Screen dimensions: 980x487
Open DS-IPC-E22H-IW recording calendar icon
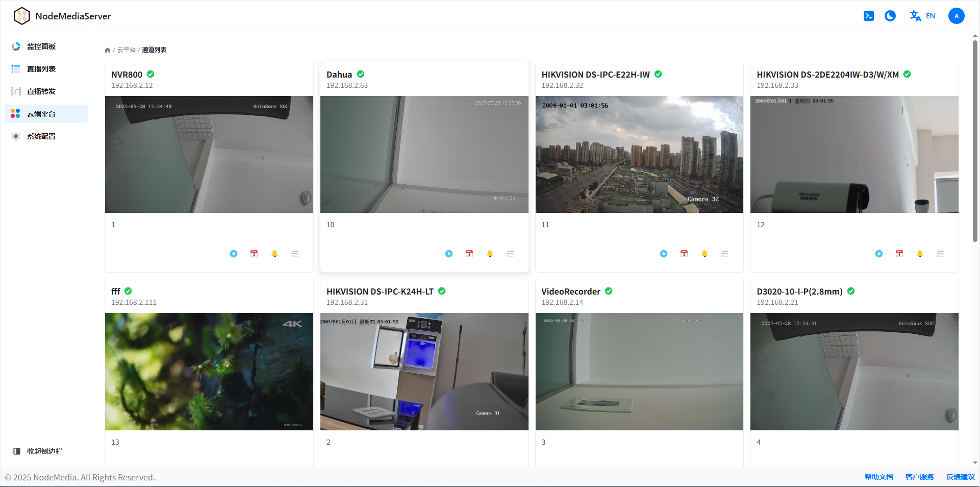point(684,254)
